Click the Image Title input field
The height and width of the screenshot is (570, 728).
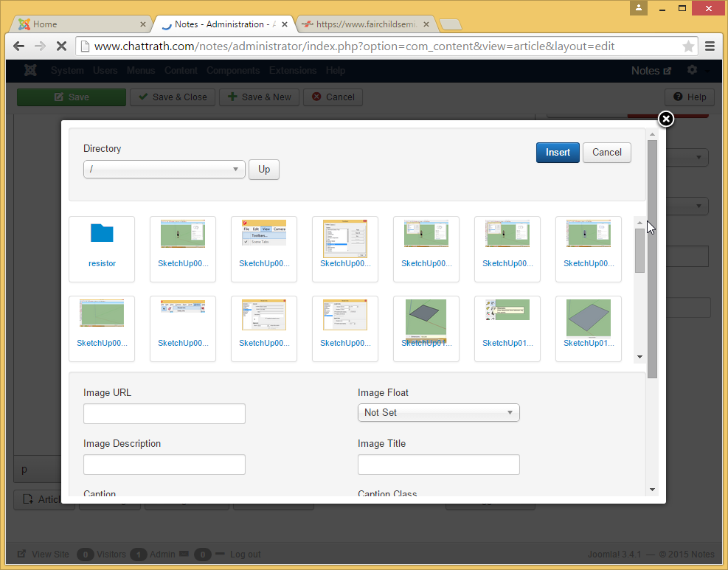(438, 465)
